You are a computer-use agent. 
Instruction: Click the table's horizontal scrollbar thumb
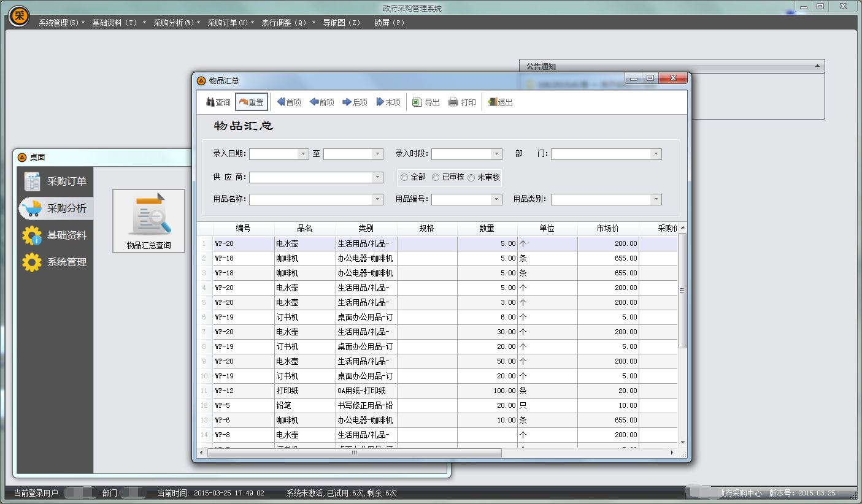(354, 453)
